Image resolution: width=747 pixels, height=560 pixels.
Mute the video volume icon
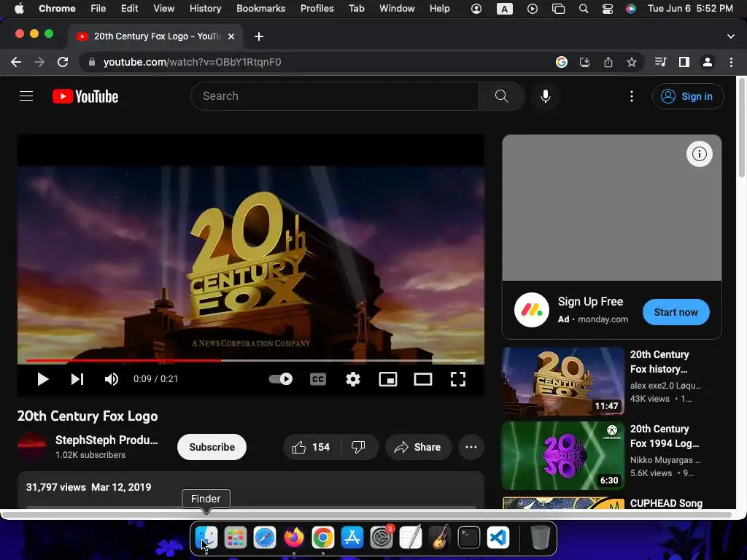(x=112, y=379)
